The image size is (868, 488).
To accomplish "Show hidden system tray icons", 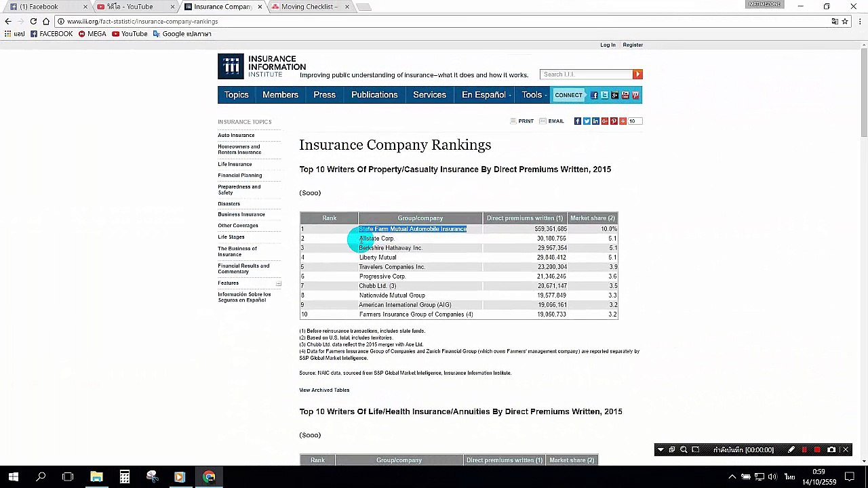I will click(x=732, y=477).
